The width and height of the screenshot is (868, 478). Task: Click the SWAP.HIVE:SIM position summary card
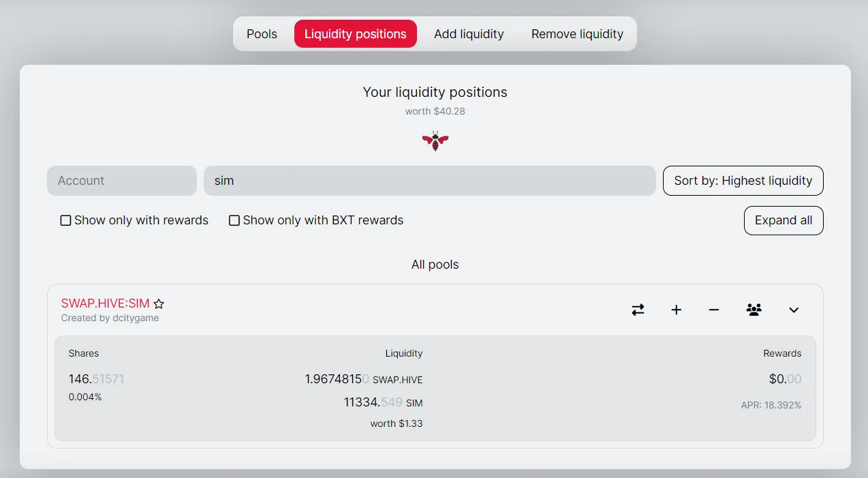435,387
